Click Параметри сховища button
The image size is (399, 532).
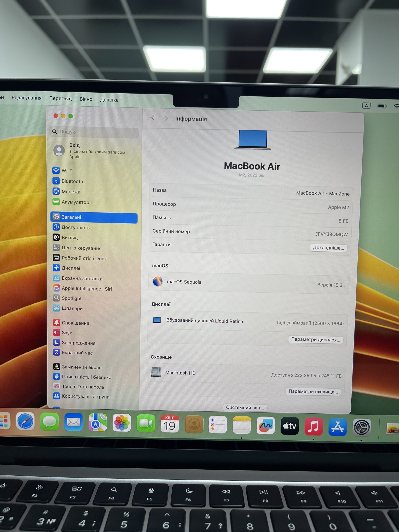click(313, 392)
